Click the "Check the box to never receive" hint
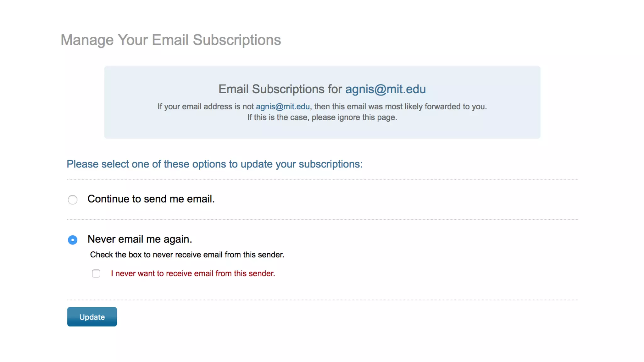Viewport: 644px width, 362px height. point(187,255)
